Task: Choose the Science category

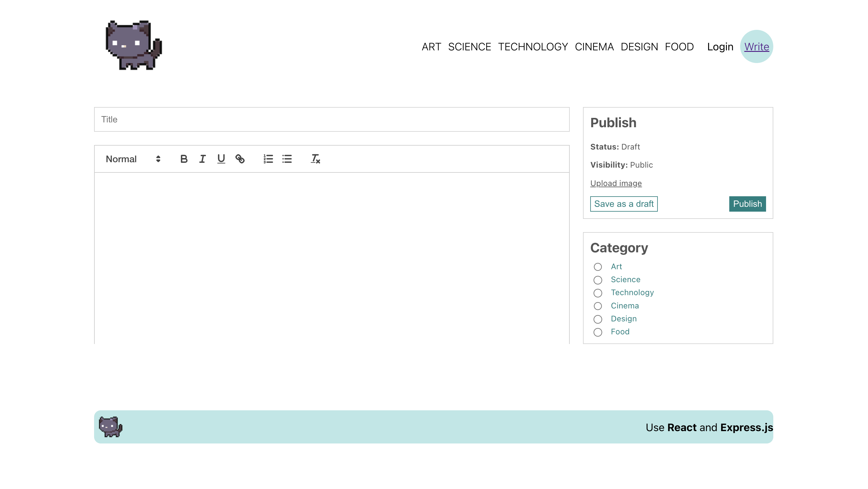Action: click(x=598, y=280)
